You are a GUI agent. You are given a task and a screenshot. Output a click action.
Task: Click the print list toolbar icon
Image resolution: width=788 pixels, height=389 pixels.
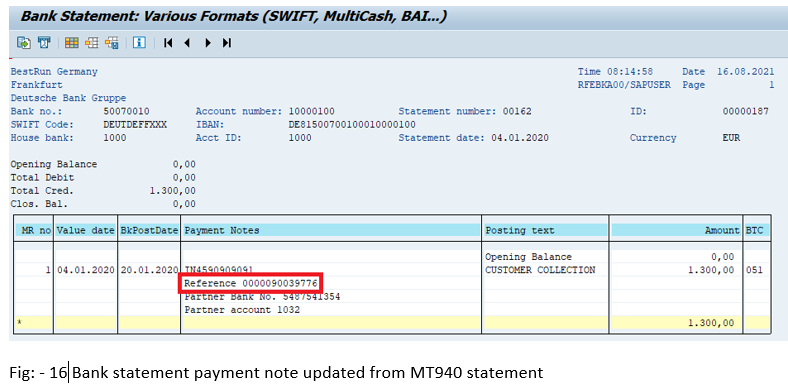pos(44,43)
